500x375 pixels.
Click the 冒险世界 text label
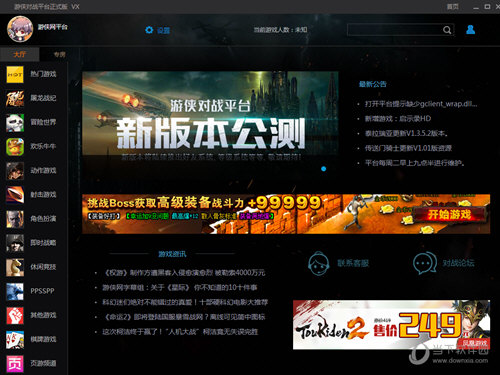pos(43,123)
